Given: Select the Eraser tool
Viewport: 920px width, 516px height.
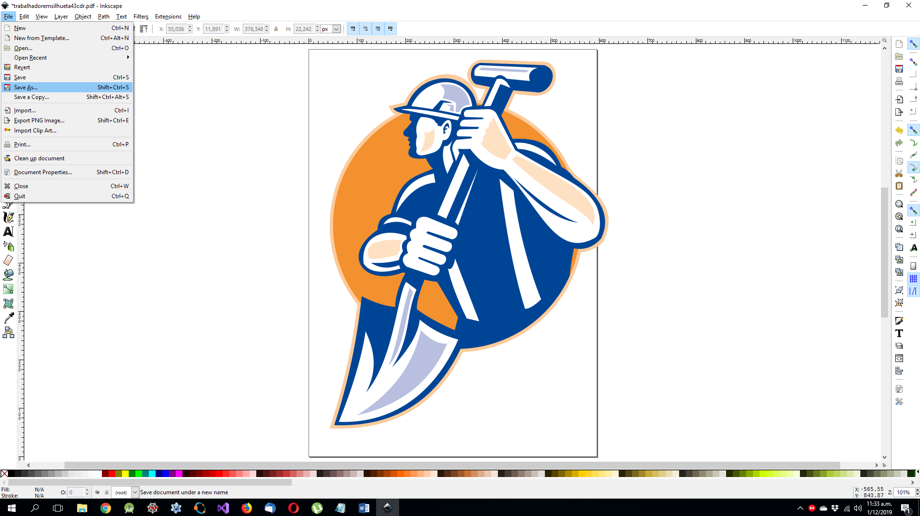Looking at the screenshot, I should (x=8, y=260).
